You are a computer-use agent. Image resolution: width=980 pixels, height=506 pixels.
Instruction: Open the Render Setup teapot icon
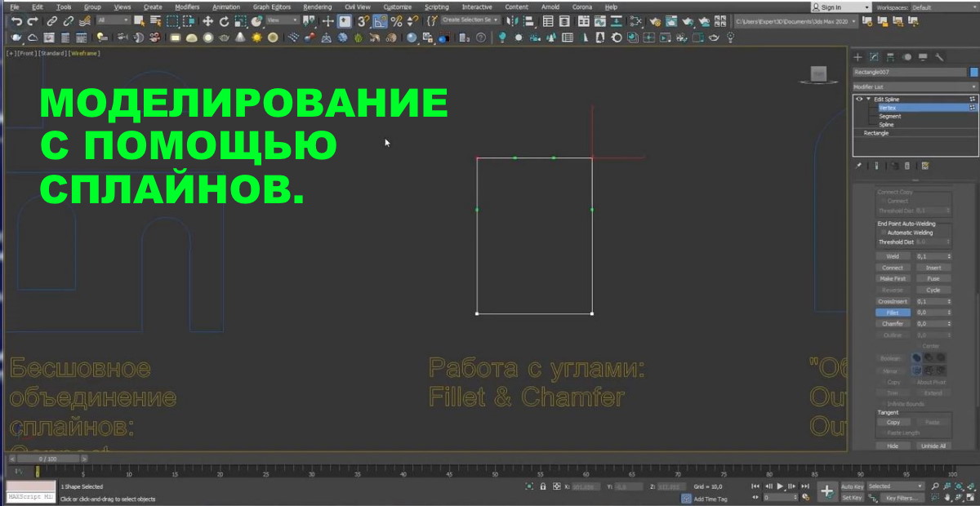tap(655, 20)
